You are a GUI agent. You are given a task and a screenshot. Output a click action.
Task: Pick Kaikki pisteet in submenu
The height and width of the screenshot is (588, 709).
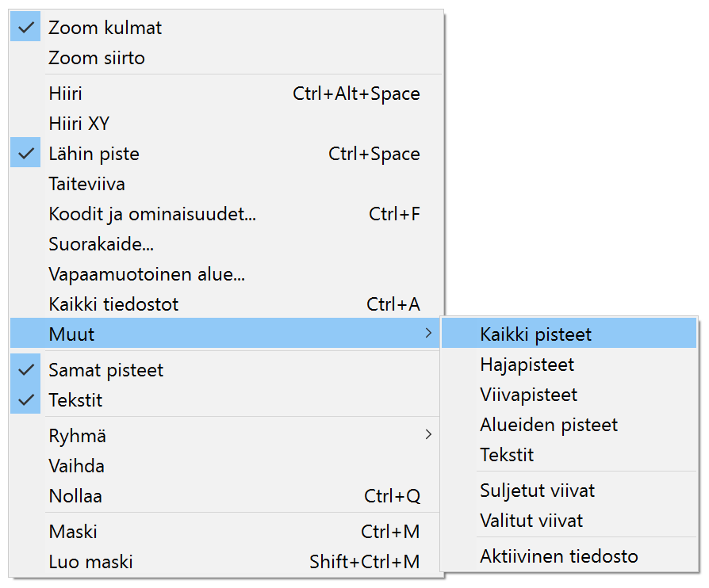[536, 334]
